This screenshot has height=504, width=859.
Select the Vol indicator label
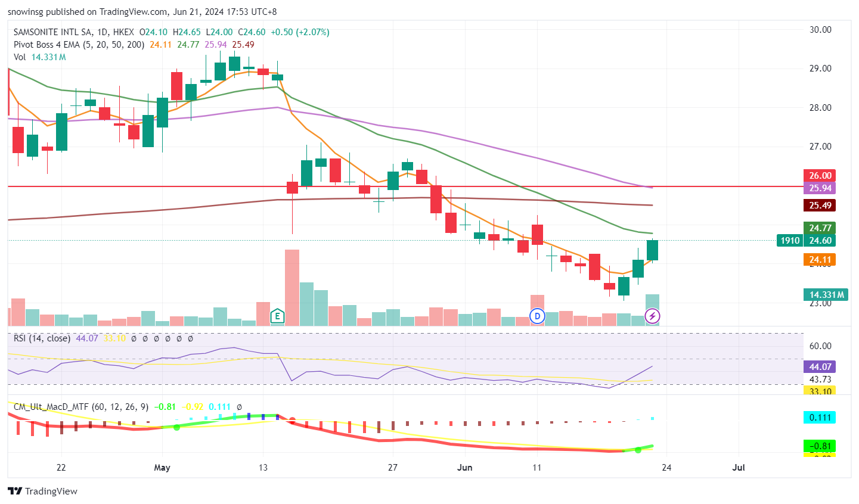[x=20, y=57]
